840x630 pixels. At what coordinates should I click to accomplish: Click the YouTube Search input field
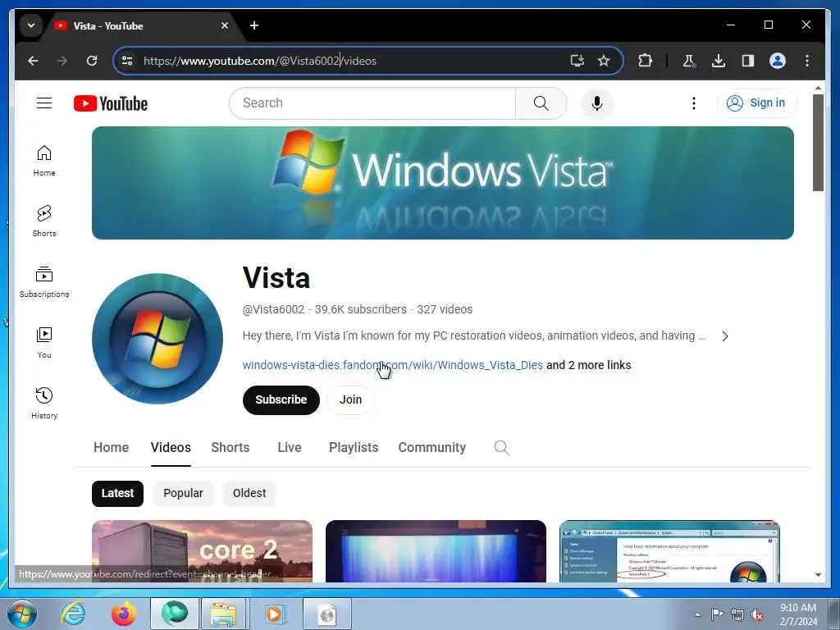coord(373,103)
